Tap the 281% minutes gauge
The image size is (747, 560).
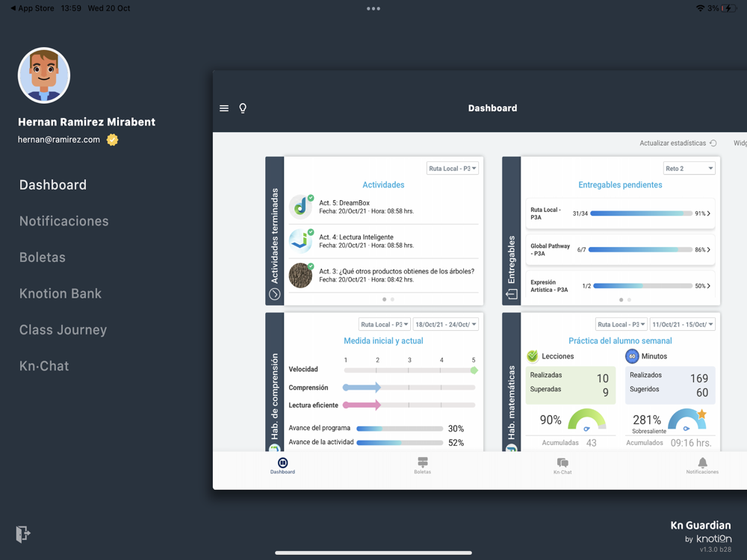coord(686,420)
